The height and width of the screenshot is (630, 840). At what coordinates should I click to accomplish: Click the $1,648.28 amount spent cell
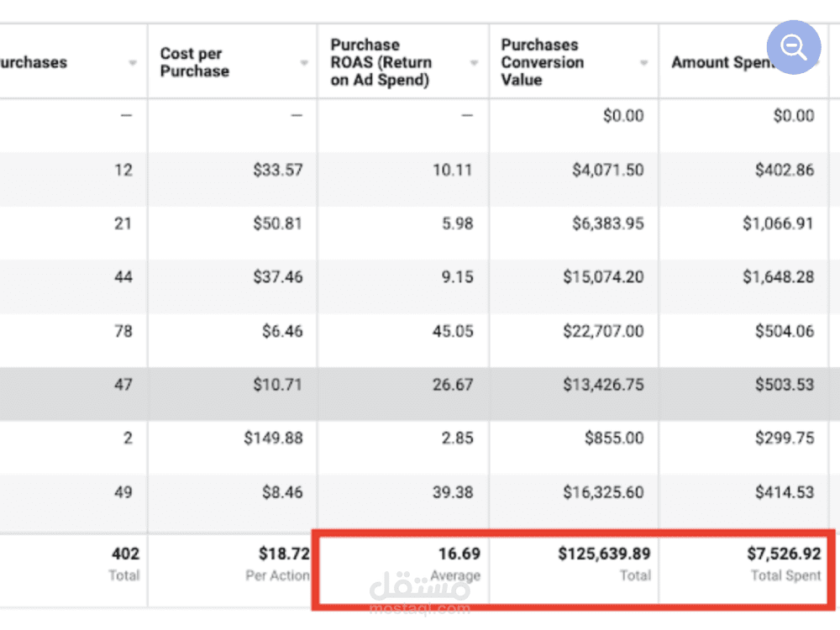point(778,277)
